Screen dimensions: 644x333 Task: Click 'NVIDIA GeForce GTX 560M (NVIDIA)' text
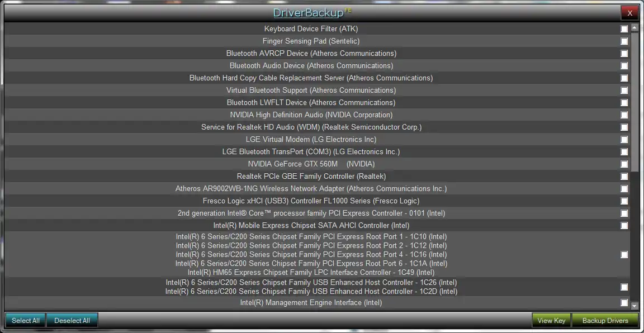pos(311,164)
